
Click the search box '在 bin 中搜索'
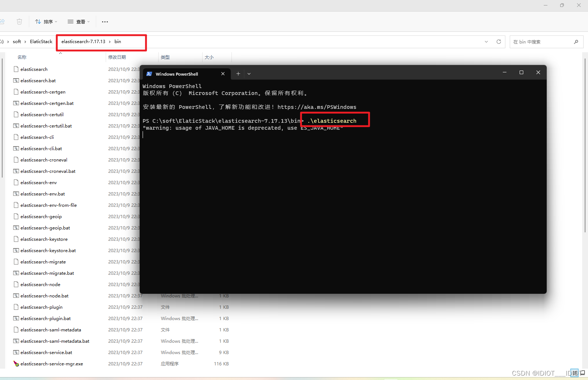click(546, 42)
